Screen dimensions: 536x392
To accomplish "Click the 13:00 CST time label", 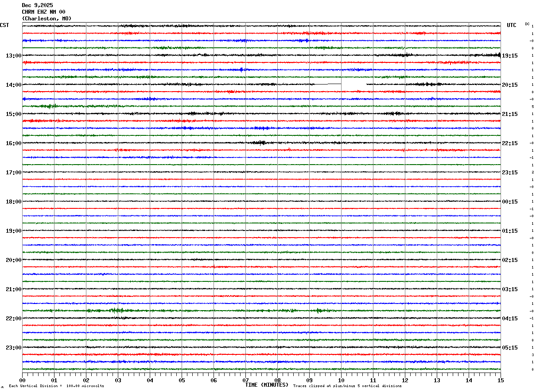I will click(13, 56).
